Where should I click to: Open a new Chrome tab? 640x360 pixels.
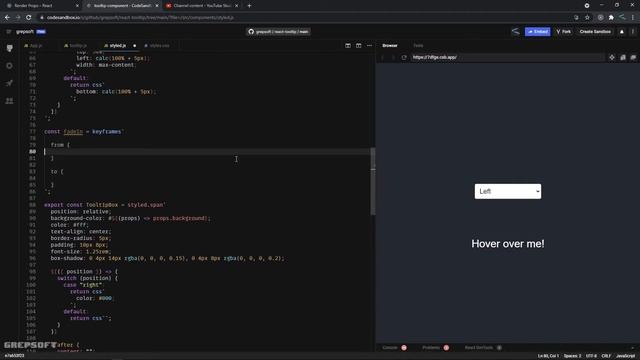[x=249, y=6]
